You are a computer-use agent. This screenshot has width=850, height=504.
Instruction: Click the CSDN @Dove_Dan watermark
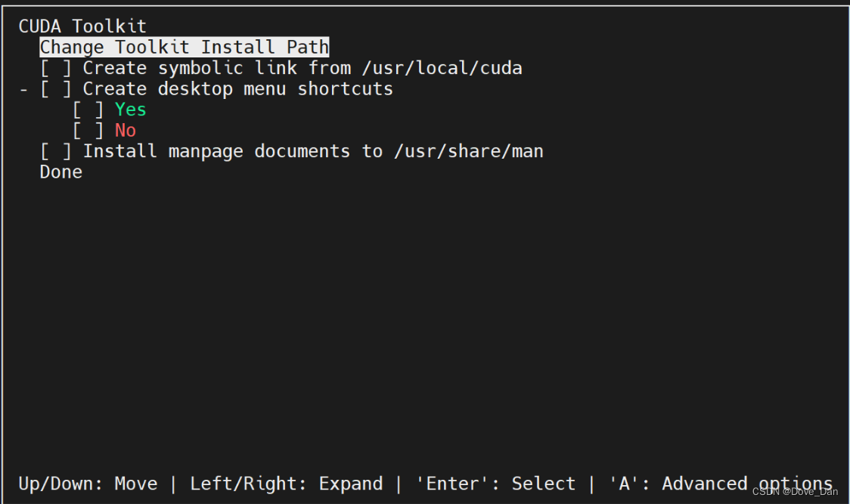point(794,492)
